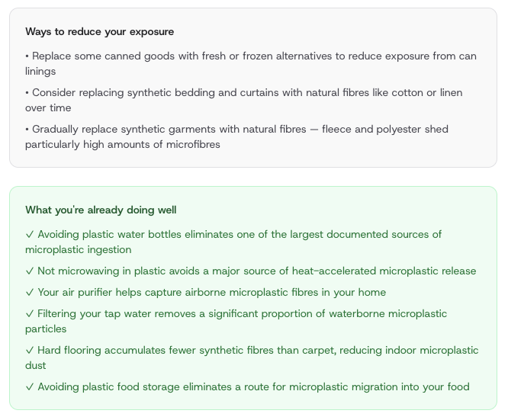Click the bullet before the synthetic garments tip
The height and width of the screenshot is (420, 508).
27,130
